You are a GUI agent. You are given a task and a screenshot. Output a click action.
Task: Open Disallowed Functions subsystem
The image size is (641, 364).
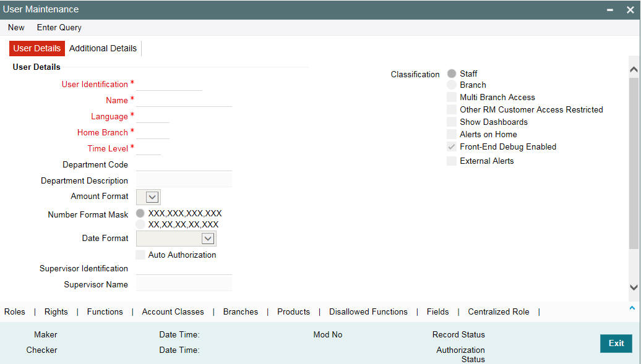[x=368, y=311]
